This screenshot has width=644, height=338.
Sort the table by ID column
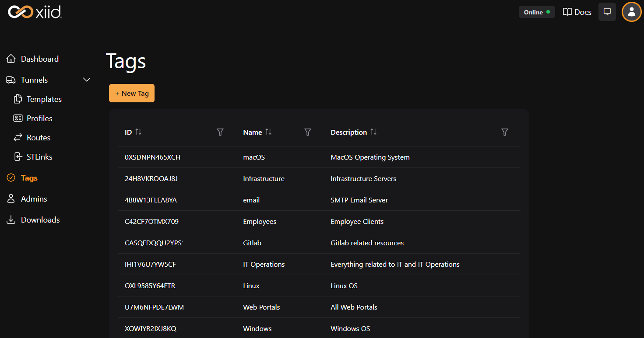[138, 132]
